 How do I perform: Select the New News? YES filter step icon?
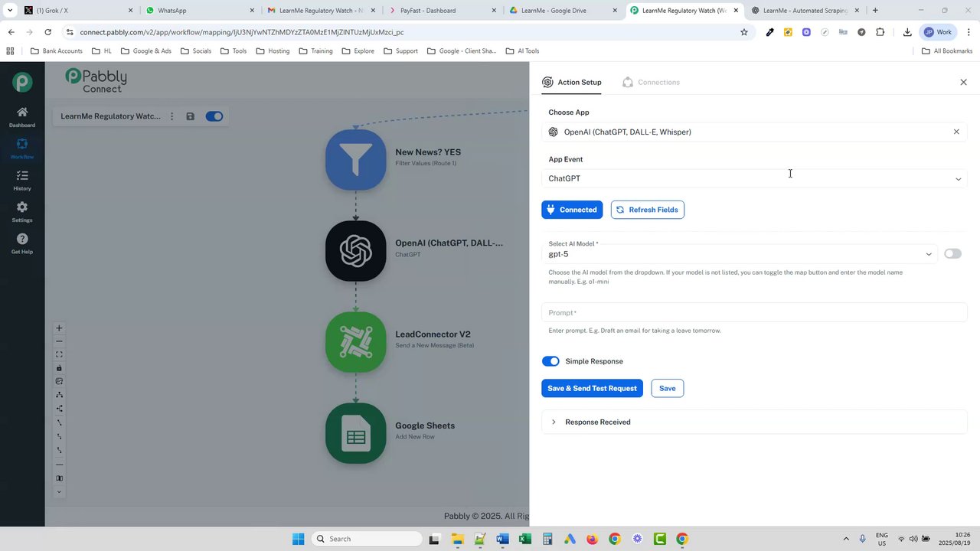tap(356, 160)
